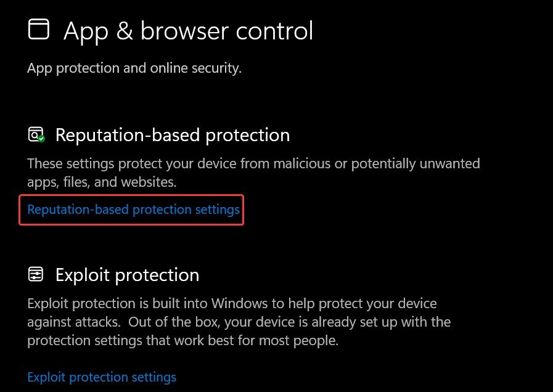Click the word 'Windows' in exploit description
The image size is (553, 392).
236,304
